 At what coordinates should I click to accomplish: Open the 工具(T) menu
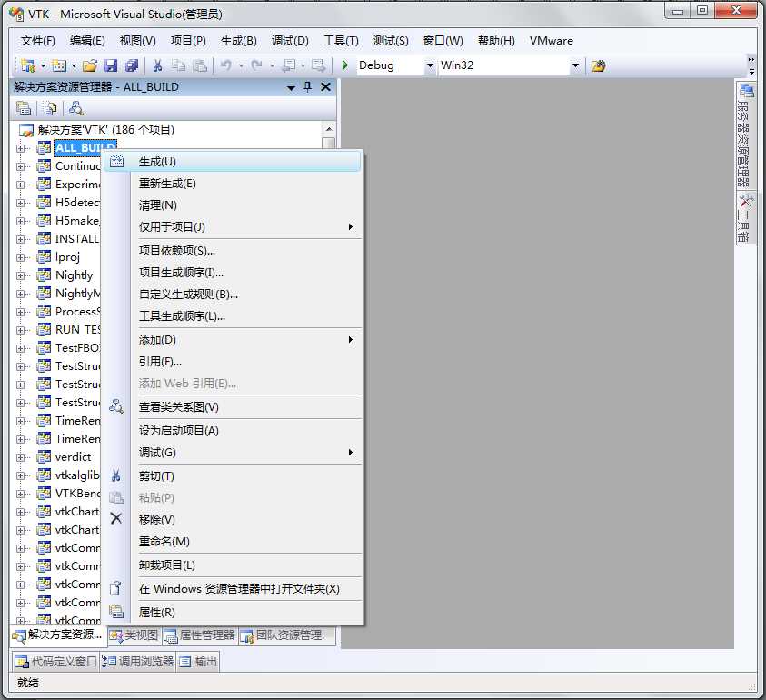(x=341, y=41)
